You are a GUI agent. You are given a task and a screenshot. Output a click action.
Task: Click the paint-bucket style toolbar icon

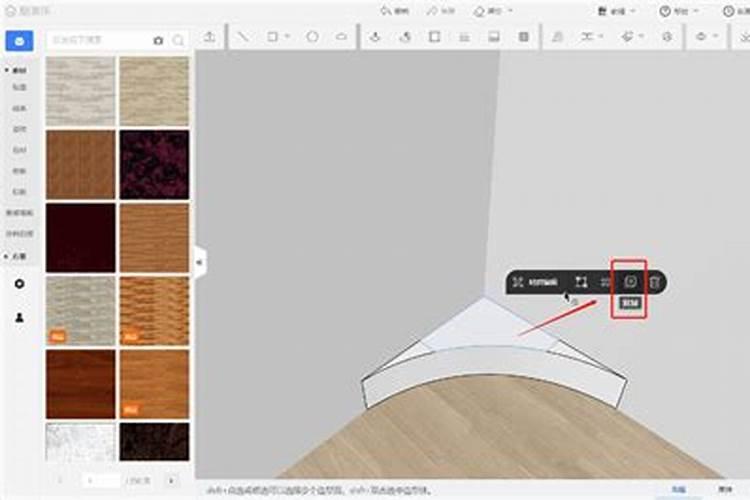tap(628, 36)
